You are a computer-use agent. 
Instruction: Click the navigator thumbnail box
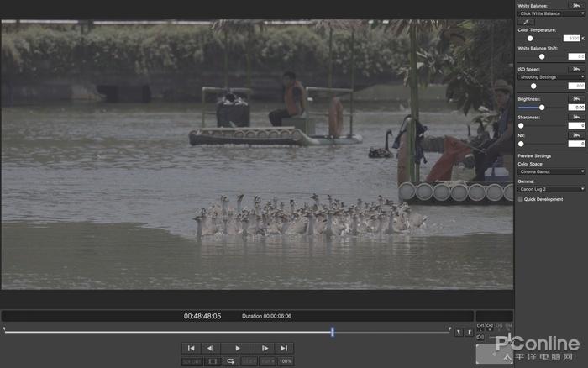pyautogui.click(x=494, y=354)
